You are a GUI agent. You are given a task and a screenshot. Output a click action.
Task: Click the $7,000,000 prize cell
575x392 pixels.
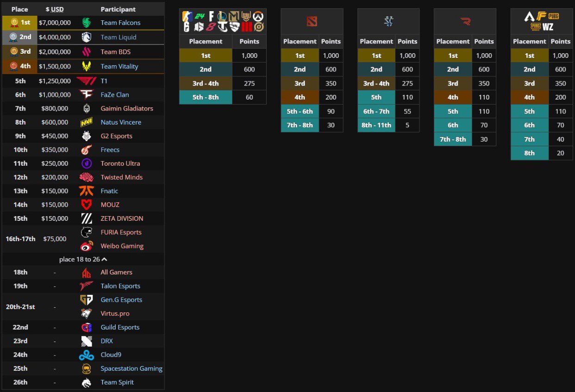(x=55, y=23)
